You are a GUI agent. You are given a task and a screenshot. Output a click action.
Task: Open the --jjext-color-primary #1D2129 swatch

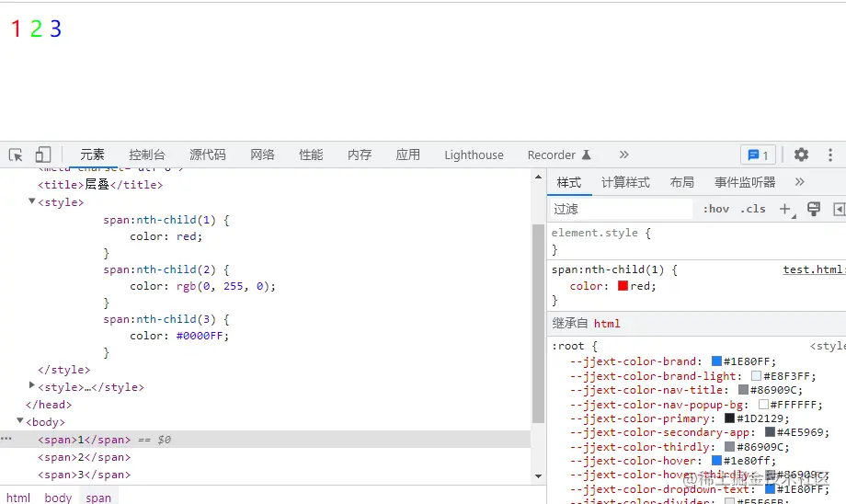click(x=729, y=418)
